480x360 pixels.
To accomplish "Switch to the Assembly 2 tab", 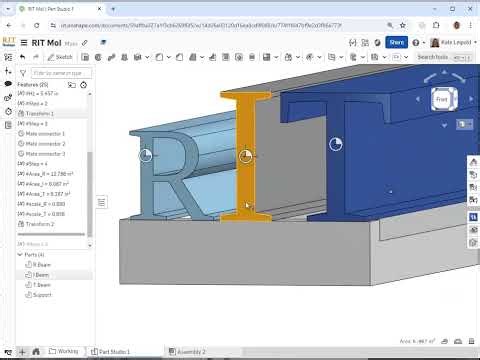I will 187,352.
